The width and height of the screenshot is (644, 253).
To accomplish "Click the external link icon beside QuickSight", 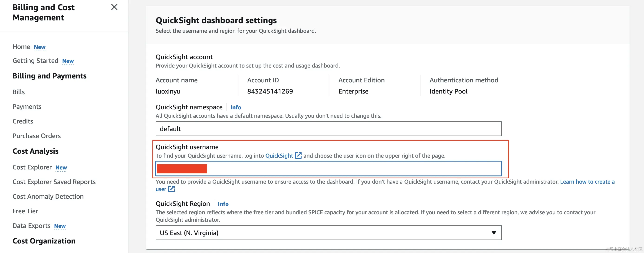I will pos(298,155).
